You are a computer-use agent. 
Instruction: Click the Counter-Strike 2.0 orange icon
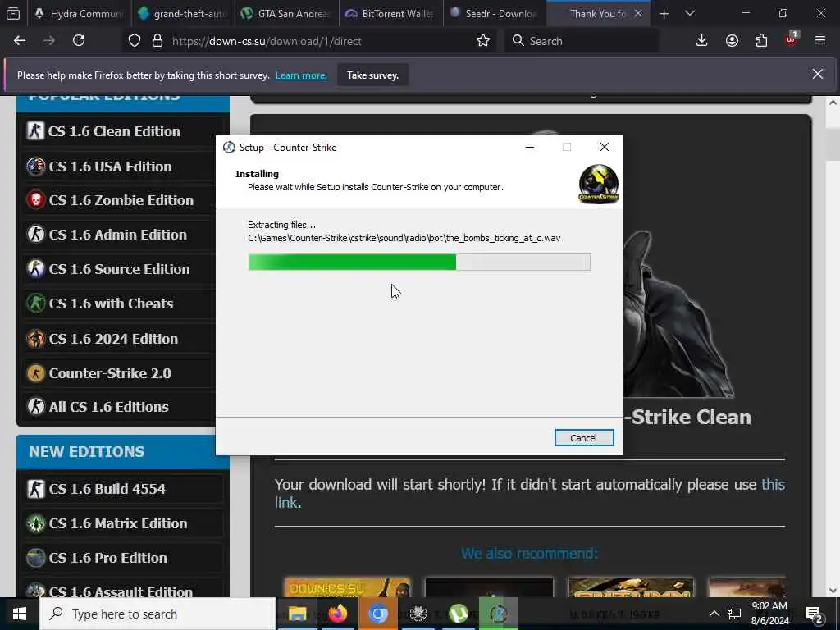click(35, 372)
